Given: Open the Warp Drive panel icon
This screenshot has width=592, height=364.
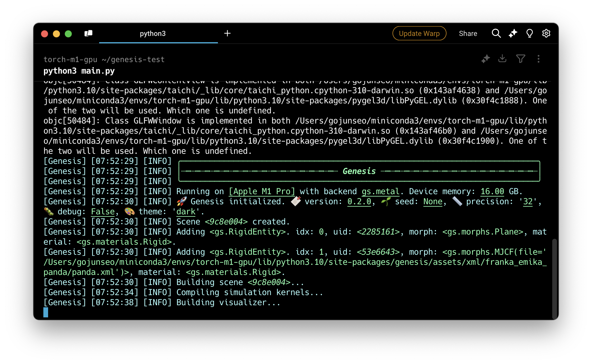Looking at the screenshot, I should [88, 34].
